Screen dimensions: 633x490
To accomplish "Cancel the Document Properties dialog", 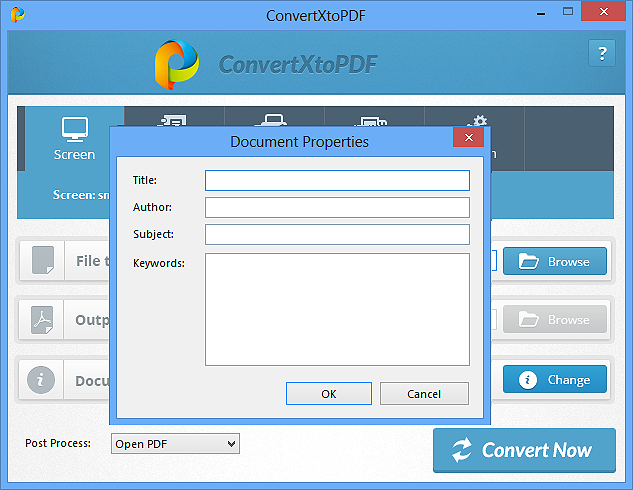I will (x=424, y=394).
